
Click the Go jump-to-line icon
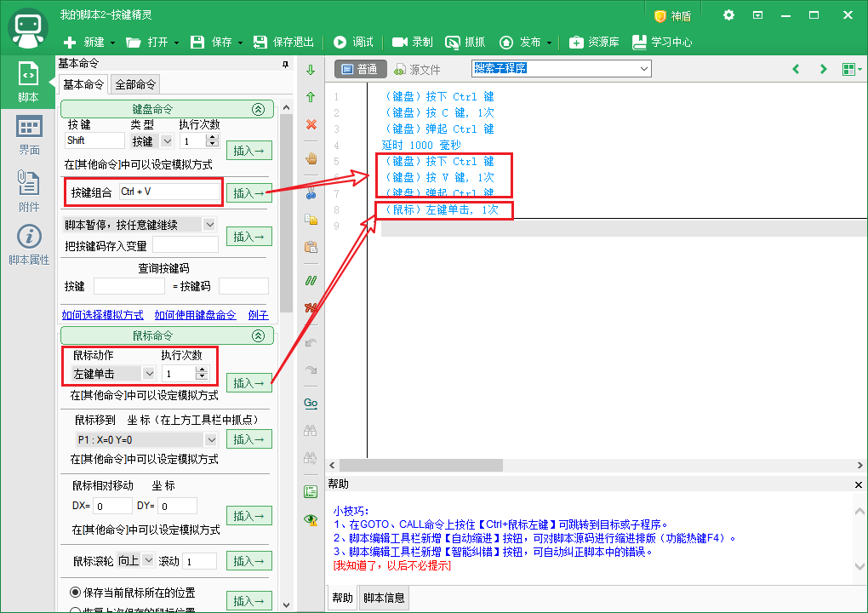coord(311,403)
